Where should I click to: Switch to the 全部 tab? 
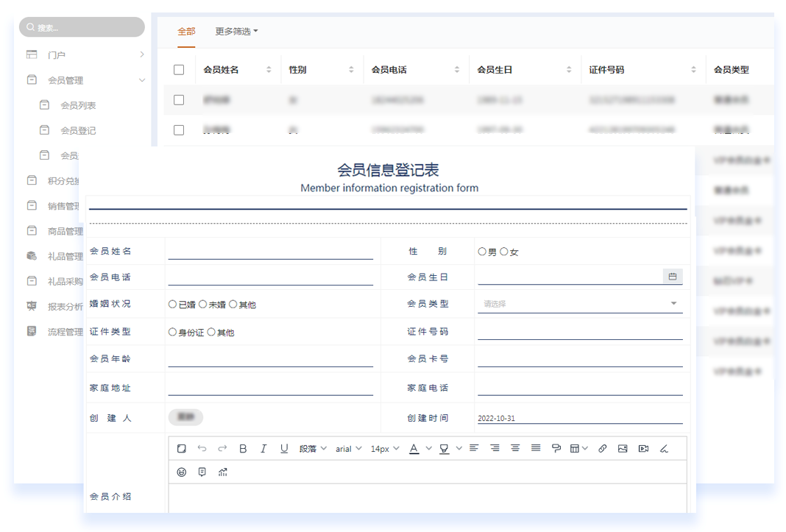186,32
